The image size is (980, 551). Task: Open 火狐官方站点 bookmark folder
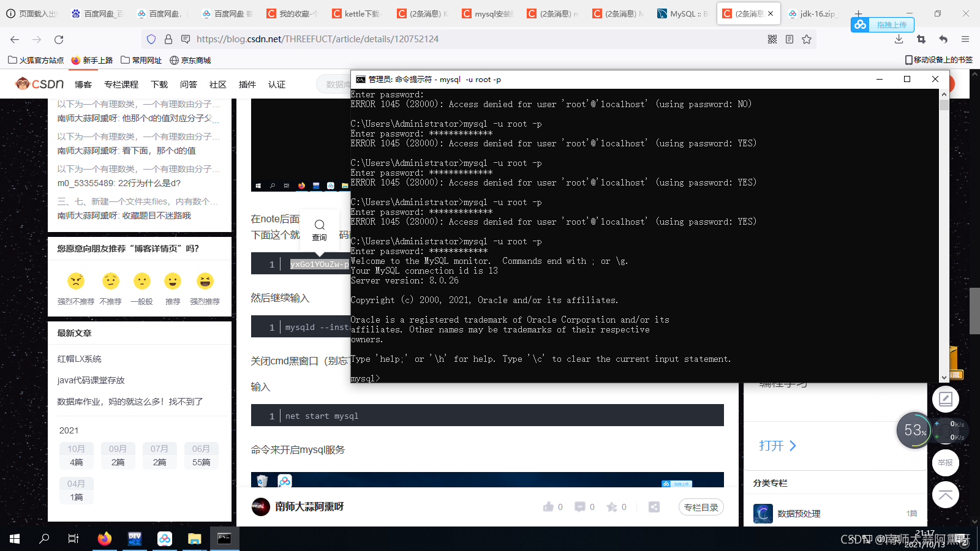pyautogui.click(x=36, y=60)
